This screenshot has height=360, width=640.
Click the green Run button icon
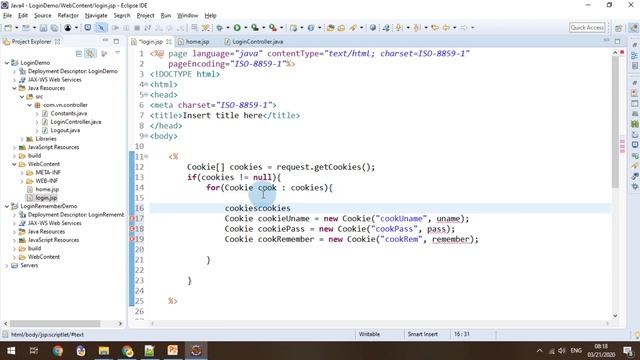(237, 28)
